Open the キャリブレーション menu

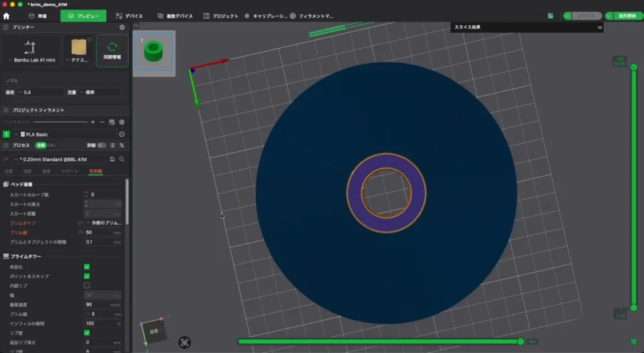click(266, 16)
